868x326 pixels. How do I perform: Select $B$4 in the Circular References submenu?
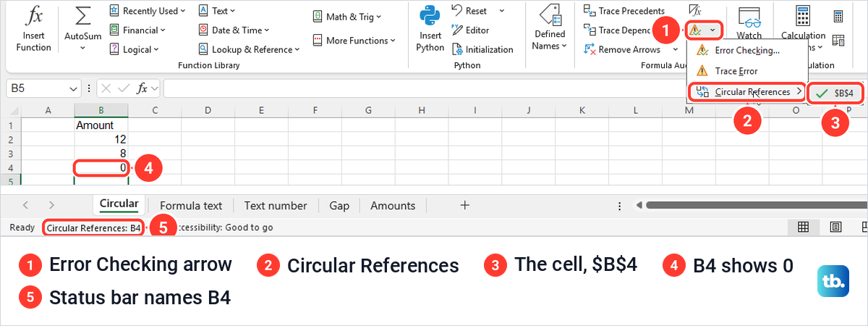[x=835, y=93]
